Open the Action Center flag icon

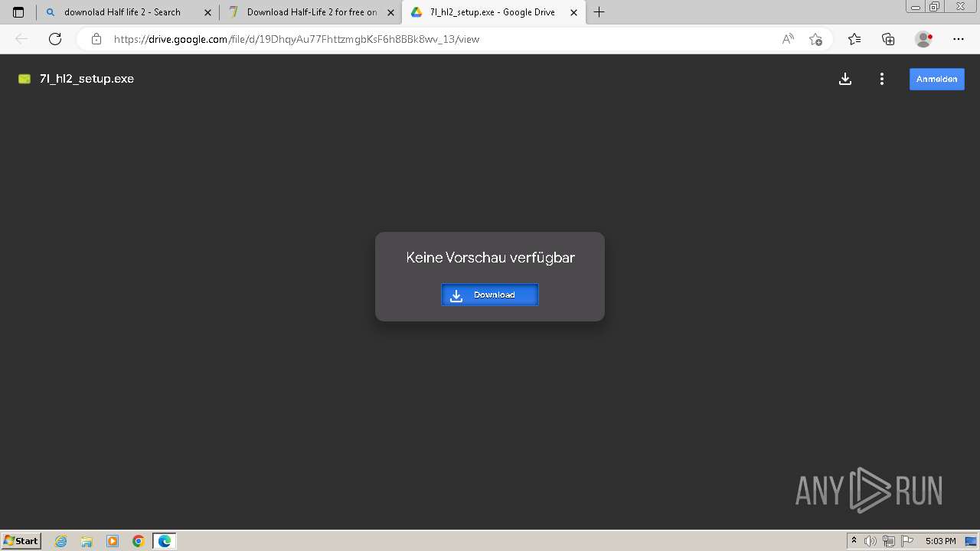[x=907, y=541]
